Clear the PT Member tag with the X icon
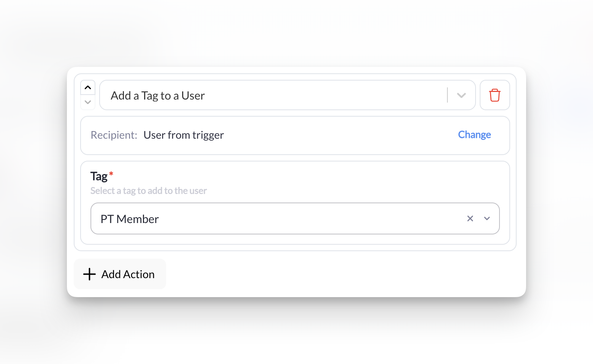This screenshot has width=593, height=364. click(x=470, y=218)
